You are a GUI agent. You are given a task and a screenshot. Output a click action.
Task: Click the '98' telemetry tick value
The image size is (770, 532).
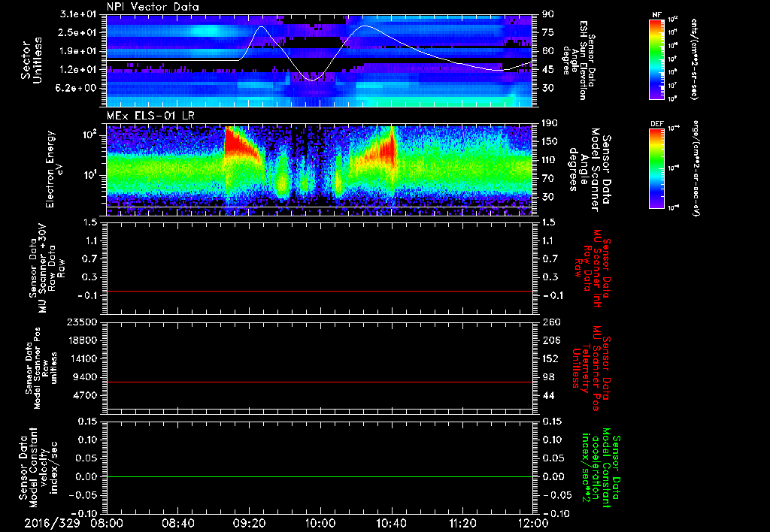click(x=547, y=377)
